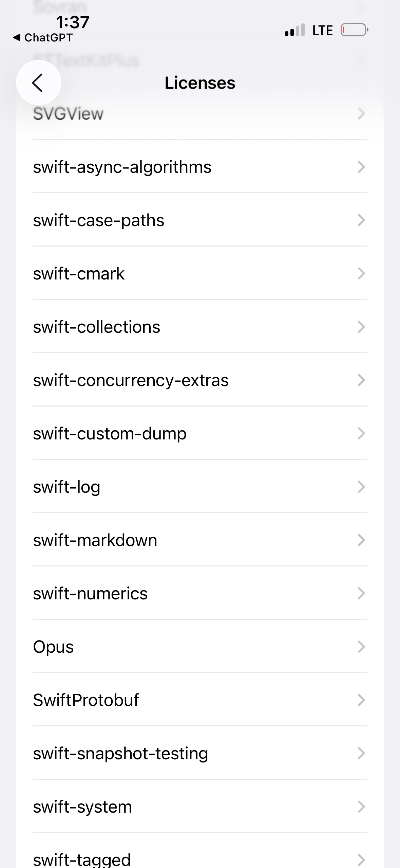This screenshot has width=400, height=868.
Task: Tap chevron next to Opus
Action: click(361, 647)
